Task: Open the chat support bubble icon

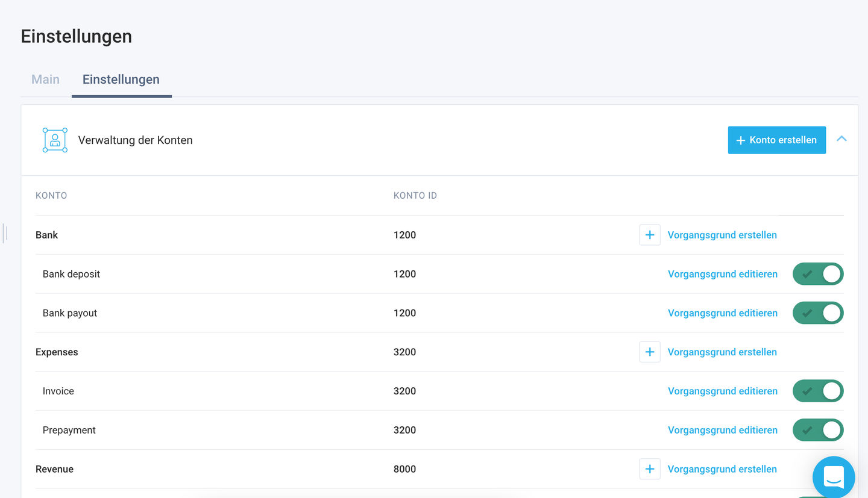Action: 834,477
